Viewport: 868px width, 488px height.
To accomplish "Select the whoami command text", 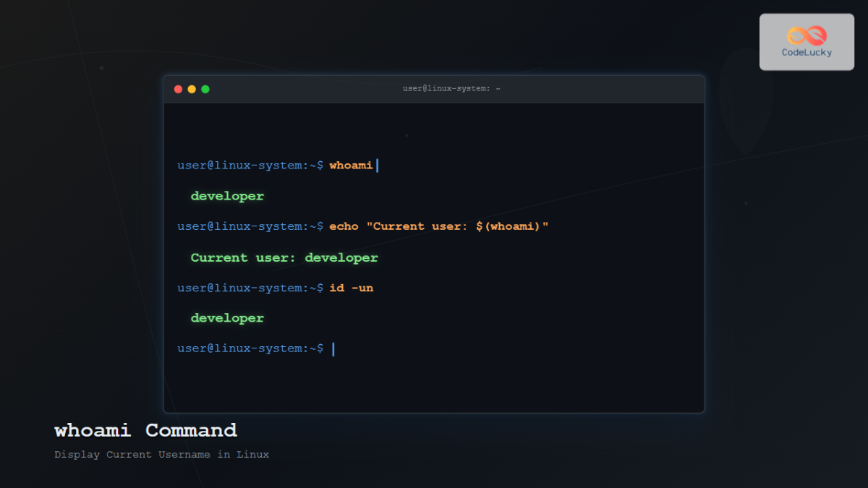I will [x=351, y=165].
